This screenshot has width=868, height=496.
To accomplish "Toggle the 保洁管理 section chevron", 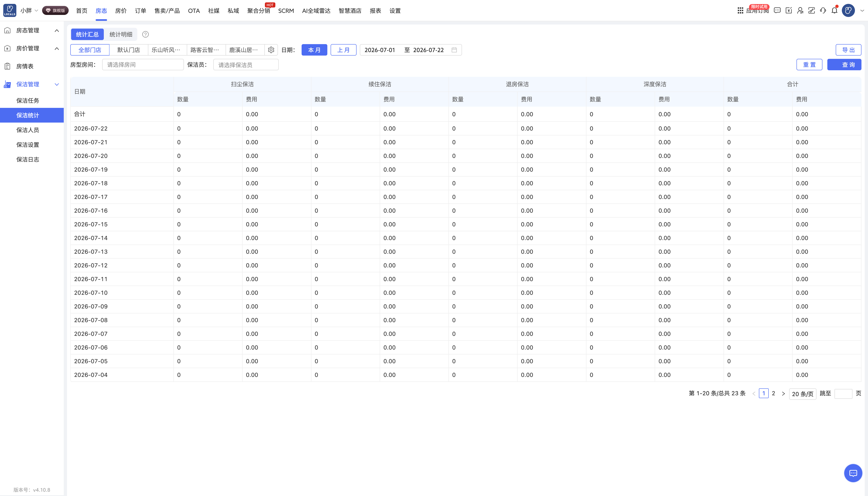I will [57, 85].
